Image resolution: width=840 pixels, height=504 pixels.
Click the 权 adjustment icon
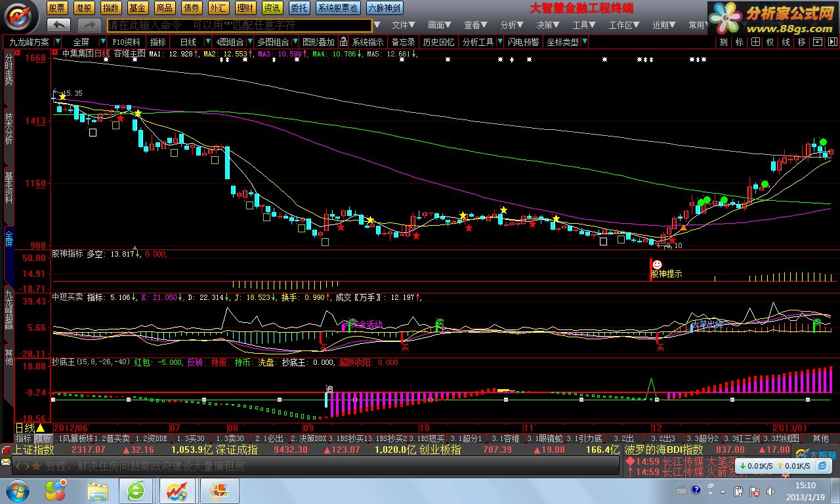770,42
